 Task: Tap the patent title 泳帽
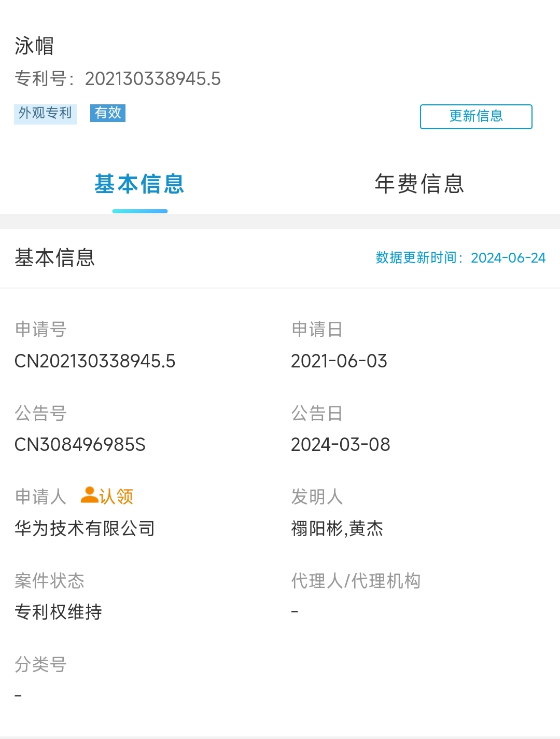(34, 46)
